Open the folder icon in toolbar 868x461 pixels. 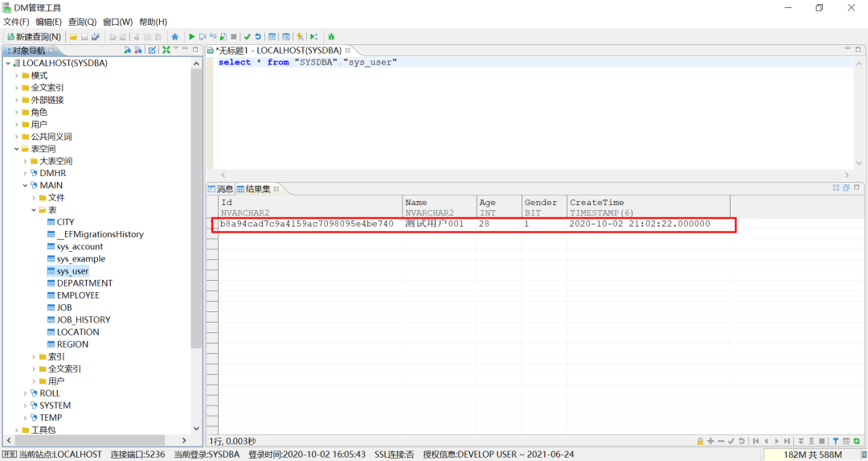[73, 36]
